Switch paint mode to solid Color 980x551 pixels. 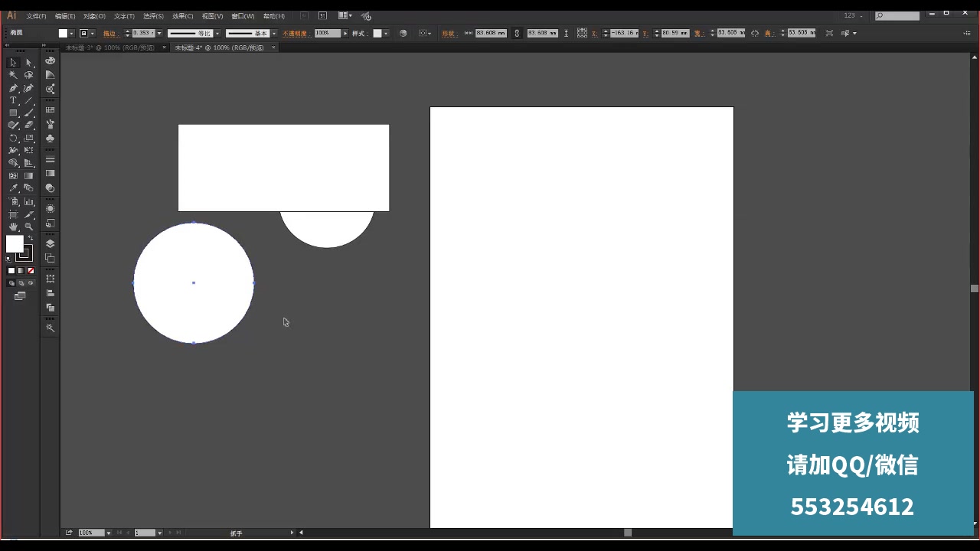click(x=11, y=270)
